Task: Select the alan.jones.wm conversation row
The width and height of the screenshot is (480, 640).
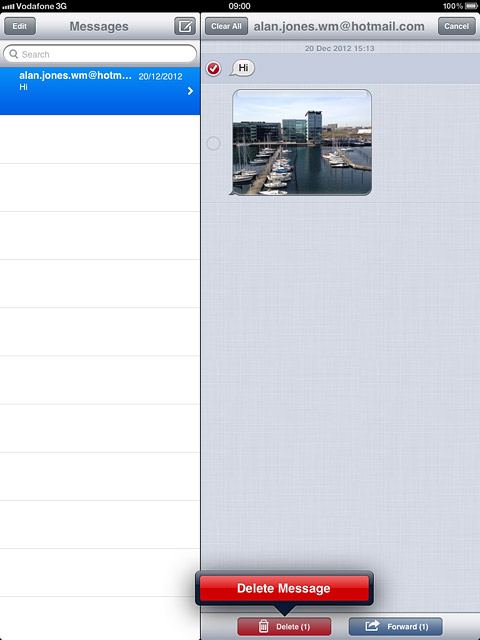Action: point(100,91)
